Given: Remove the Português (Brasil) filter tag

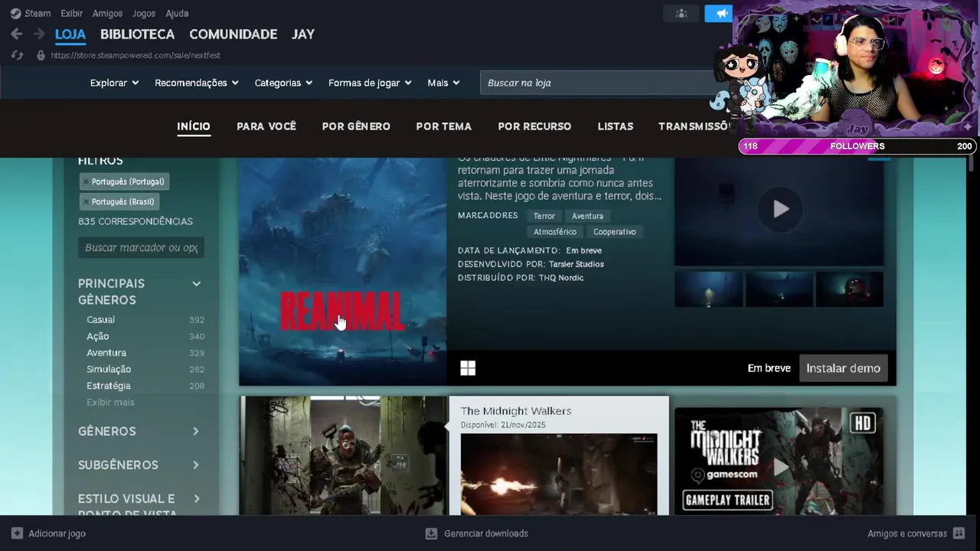Looking at the screenshot, I should pos(85,201).
